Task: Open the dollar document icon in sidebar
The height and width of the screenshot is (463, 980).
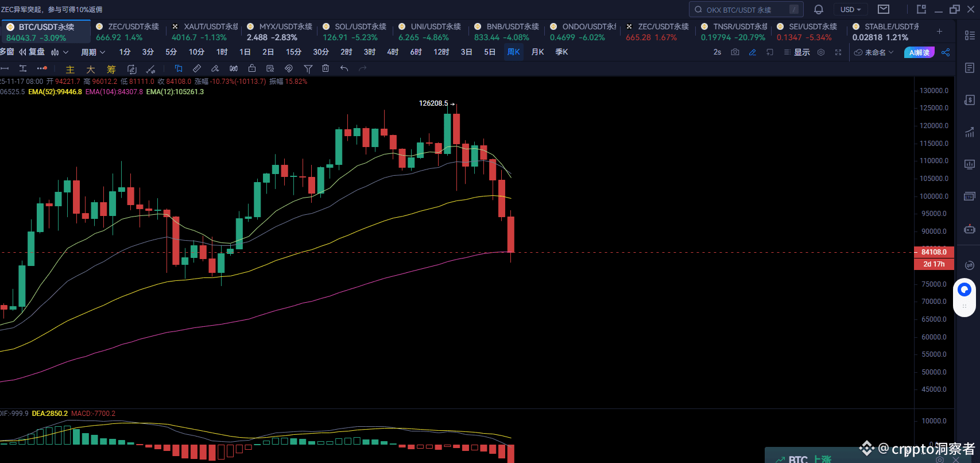Action: 970,100
